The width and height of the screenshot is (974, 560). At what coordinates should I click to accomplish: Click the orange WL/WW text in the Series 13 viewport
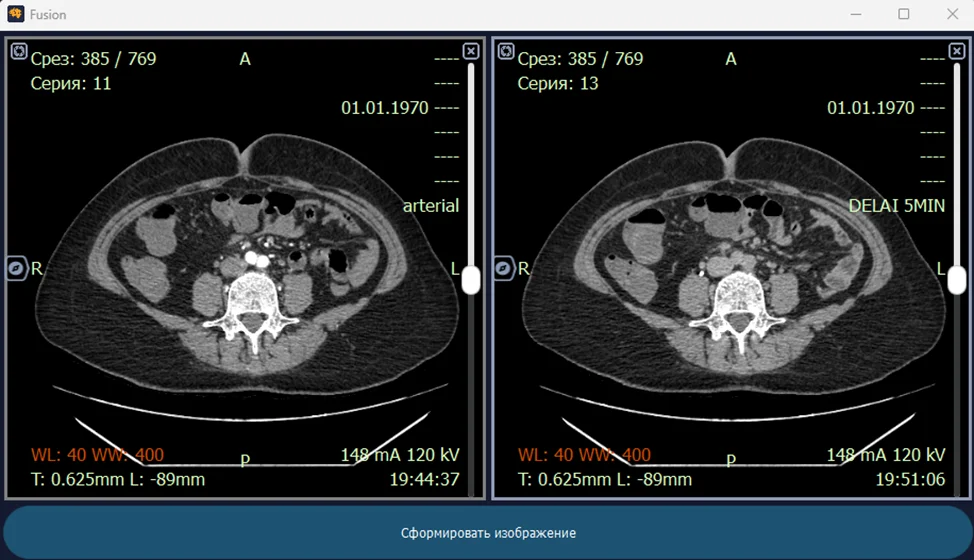pyautogui.click(x=584, y=455)
